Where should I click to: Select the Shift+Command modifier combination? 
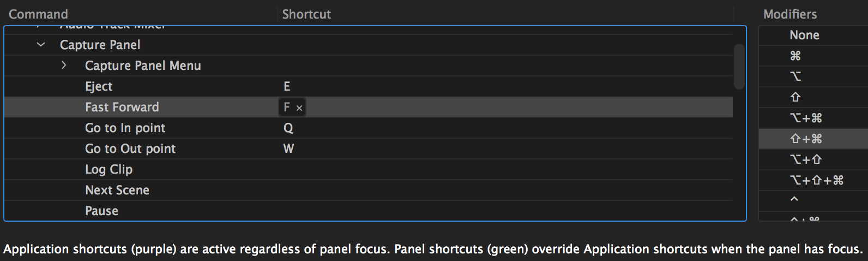[x=805, y=139]
